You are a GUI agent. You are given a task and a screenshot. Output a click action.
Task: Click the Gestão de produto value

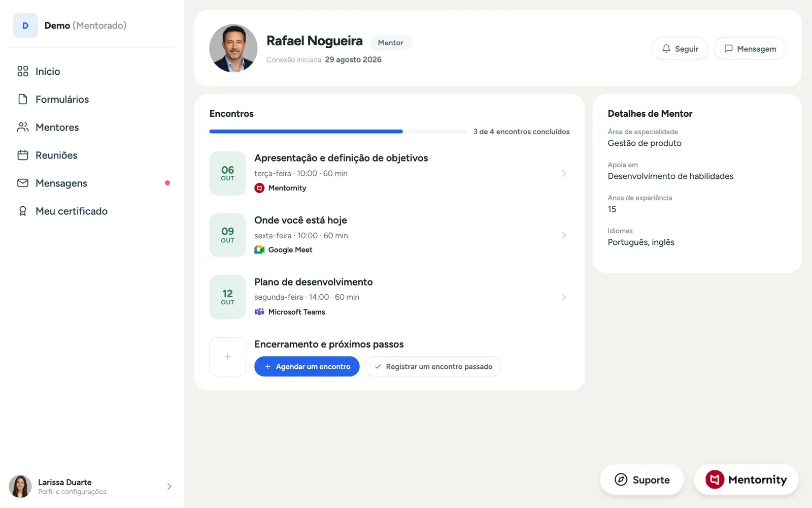(645, 143)
